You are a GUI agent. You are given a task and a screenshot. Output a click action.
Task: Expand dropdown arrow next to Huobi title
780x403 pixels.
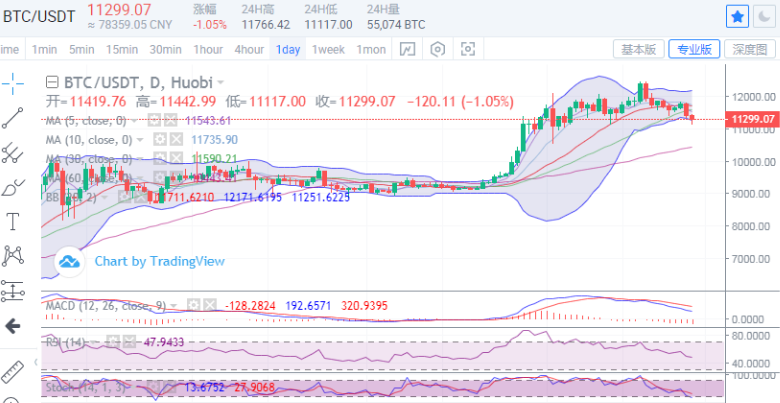220,83
